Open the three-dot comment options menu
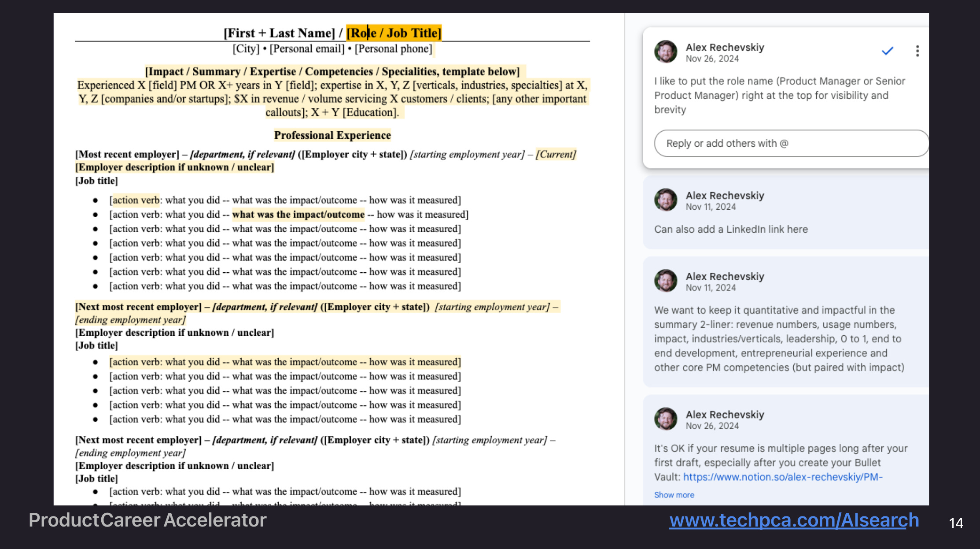 point(917,51)
